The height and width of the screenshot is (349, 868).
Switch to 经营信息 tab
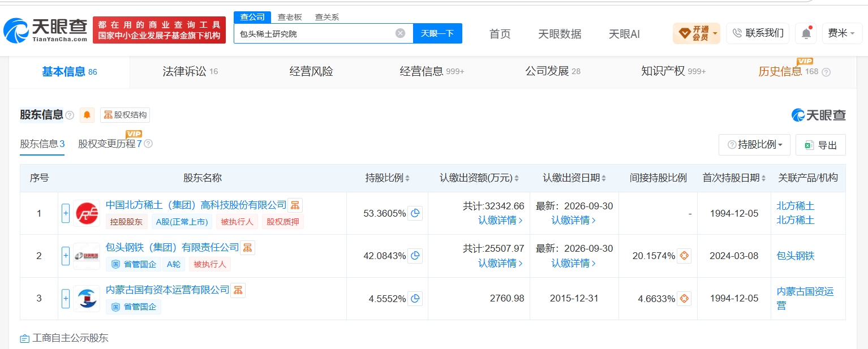click(432, 72)
